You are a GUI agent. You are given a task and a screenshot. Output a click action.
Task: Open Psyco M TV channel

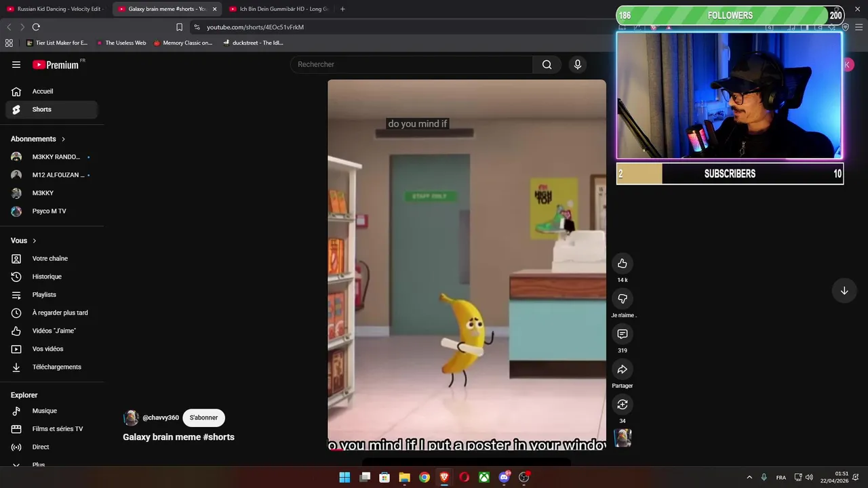(x=52, y=211)
